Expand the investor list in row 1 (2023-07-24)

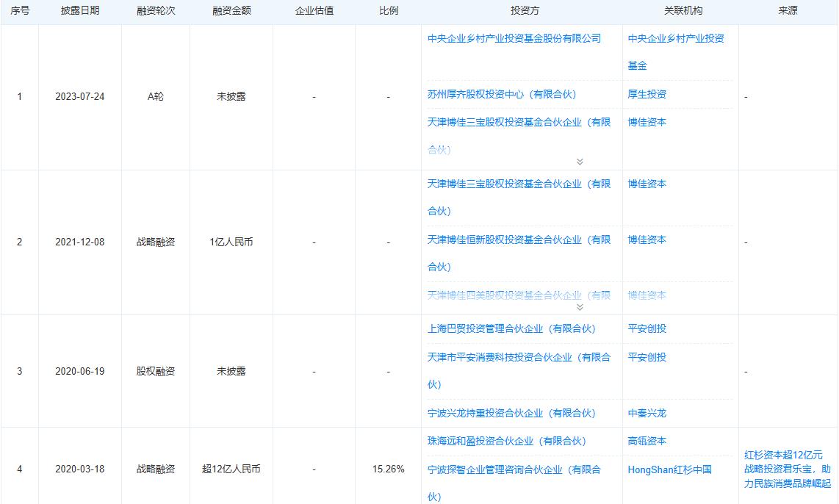tap(580, 162)
